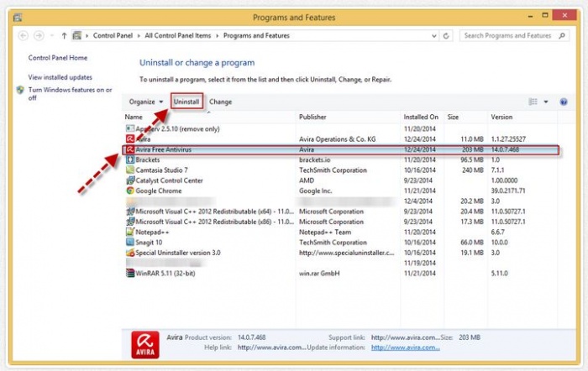Click the Uninstall button
Screen dimensions: 588x371
pos(186,102)
